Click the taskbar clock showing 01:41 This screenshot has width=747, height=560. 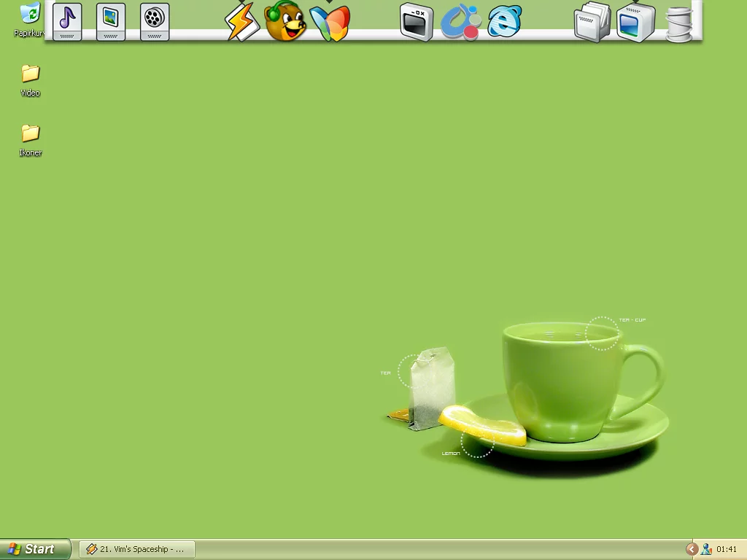pyautogui.click(x=727, y=549)
